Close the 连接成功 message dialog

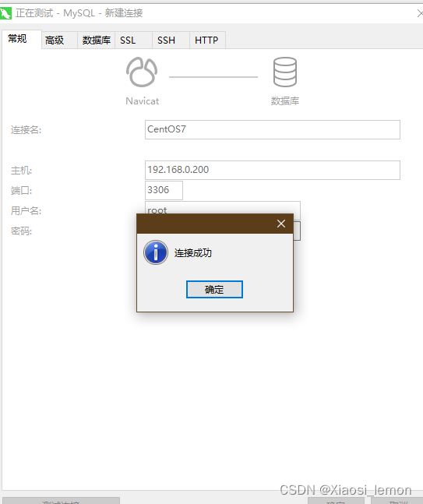point(281,224)
